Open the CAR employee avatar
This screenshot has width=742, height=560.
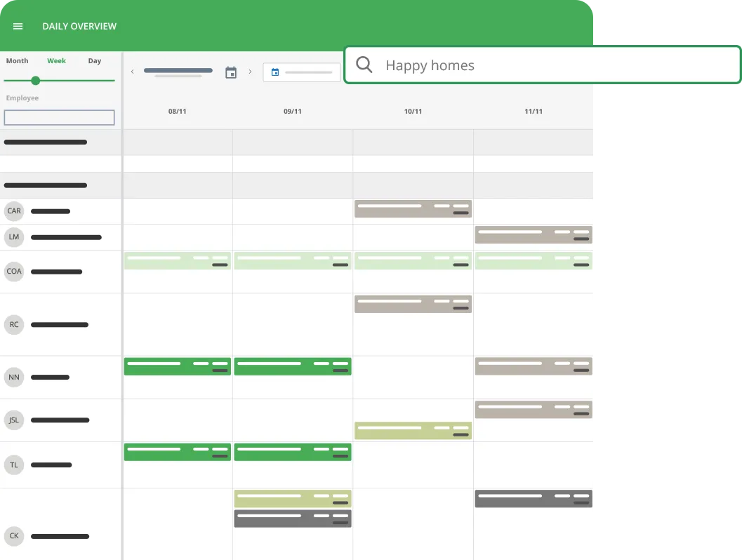[14, 211]
